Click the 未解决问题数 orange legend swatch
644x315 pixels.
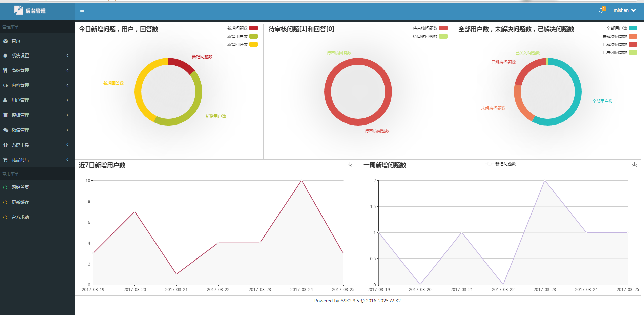pyautogui.click(x=633, y=37)
